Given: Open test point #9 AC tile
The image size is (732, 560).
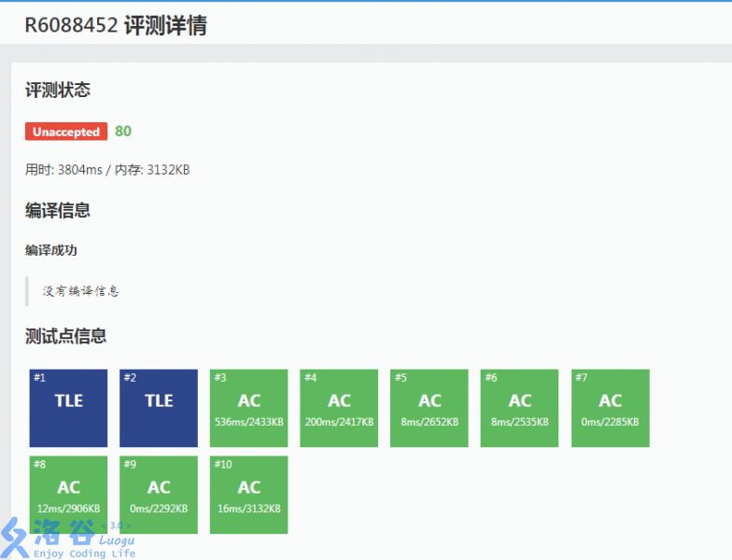Looking at the screenshot, I should point(159,495).
